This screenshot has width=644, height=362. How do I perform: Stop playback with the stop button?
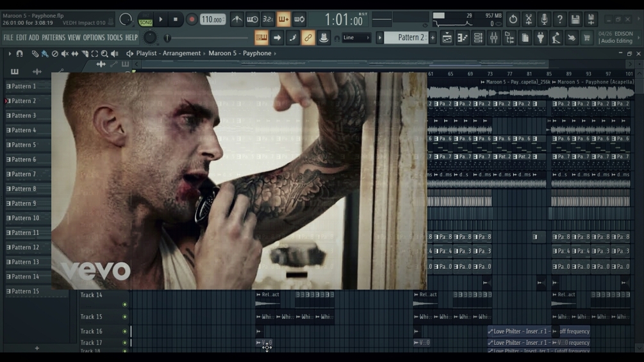coord(176,19)
